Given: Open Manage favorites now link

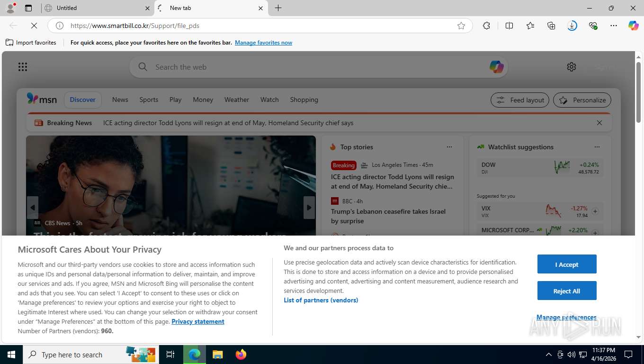Looking at the screenshot, I should click(263, 43).
